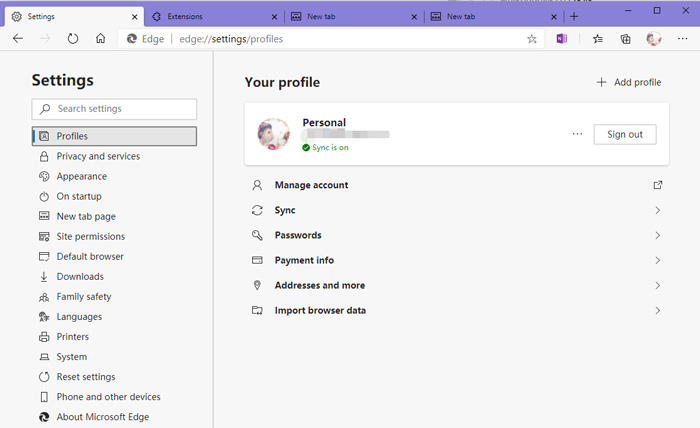Click the Passwords key icon

[x=257, y=235]
